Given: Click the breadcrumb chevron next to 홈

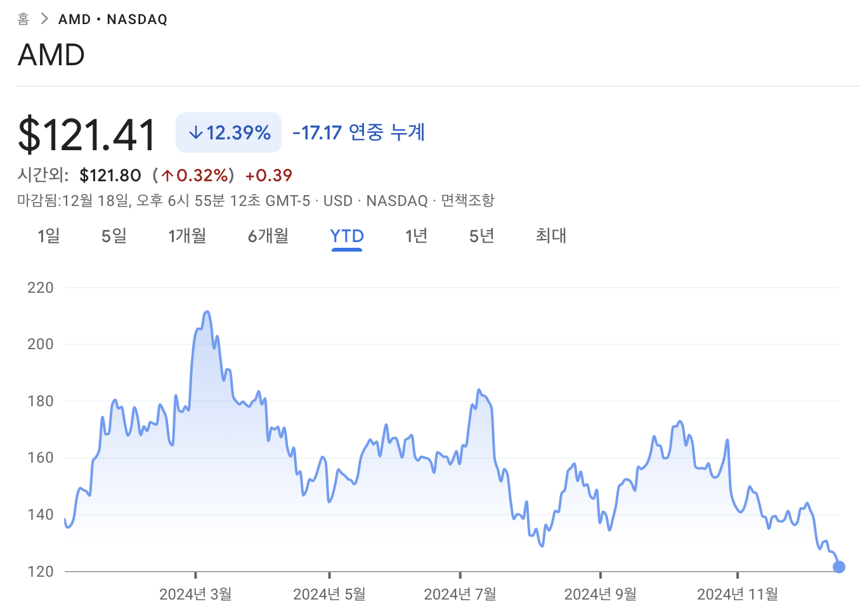Looking at the screenshot, I should pos(44,19).
